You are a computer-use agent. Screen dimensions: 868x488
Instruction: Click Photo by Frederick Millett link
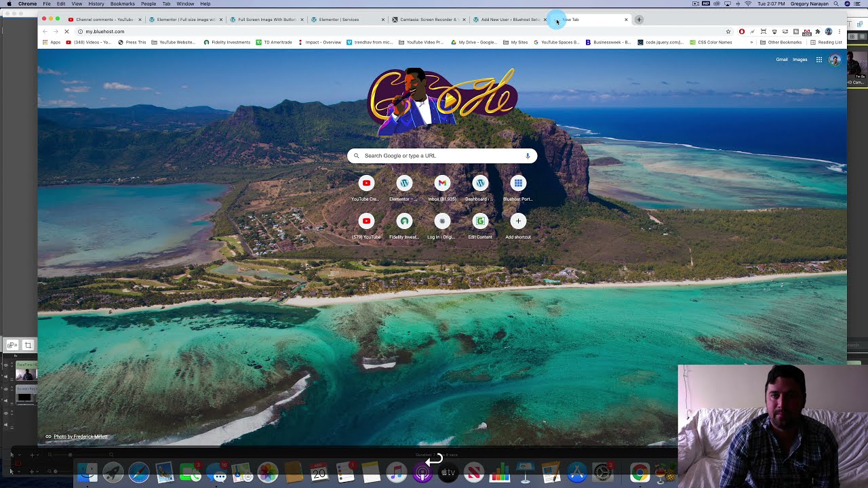(80, 436)
